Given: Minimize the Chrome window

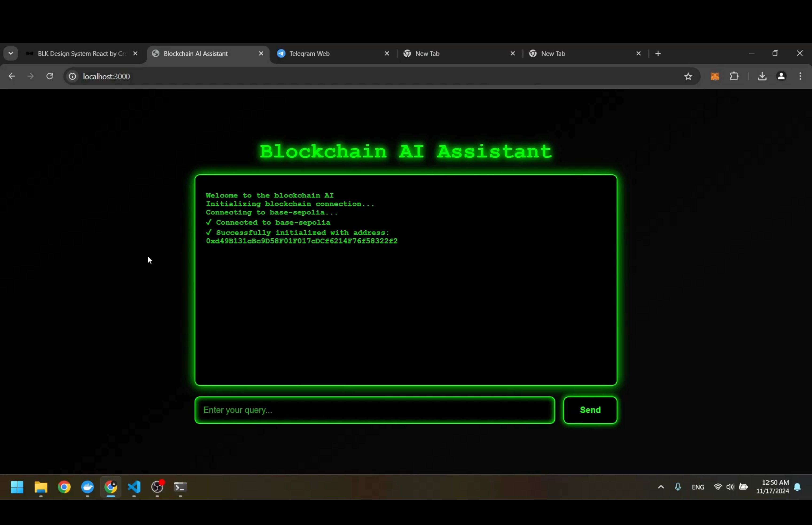Looking at the screenshot, I should point(752,53).
